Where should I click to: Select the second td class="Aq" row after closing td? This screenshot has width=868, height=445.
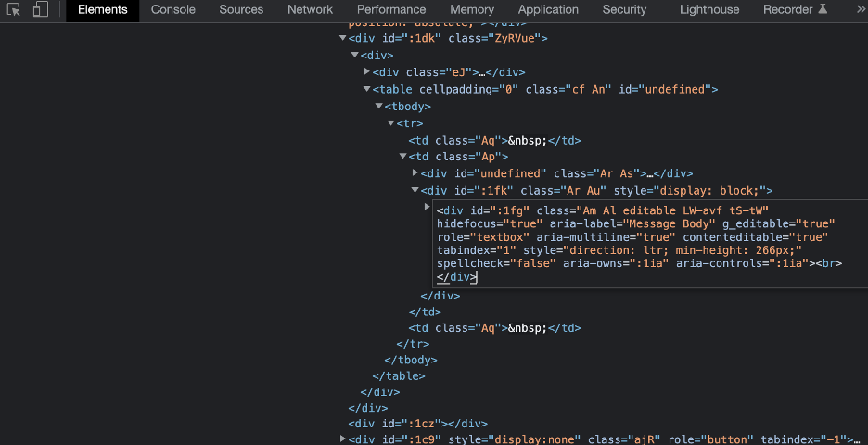pos(495,327)
